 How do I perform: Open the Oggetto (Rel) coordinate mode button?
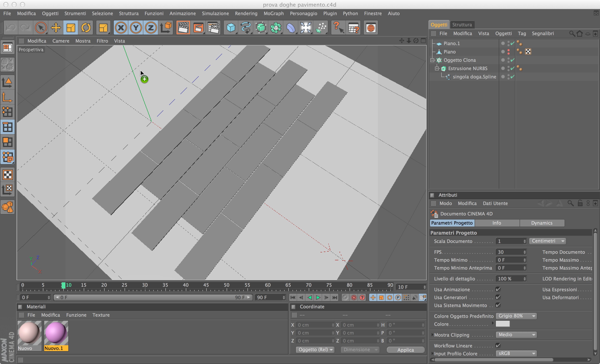[315, 350]
